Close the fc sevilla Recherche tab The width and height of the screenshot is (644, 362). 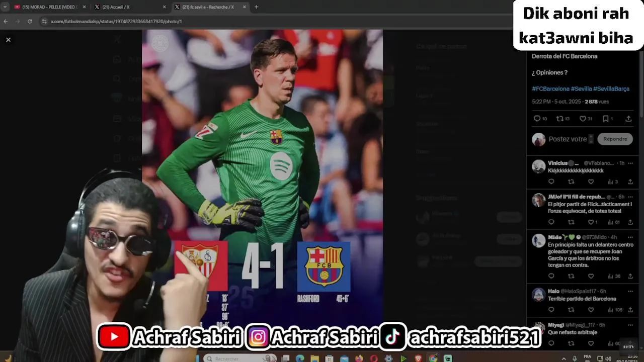pyautogui.click(x=245, y=7)
